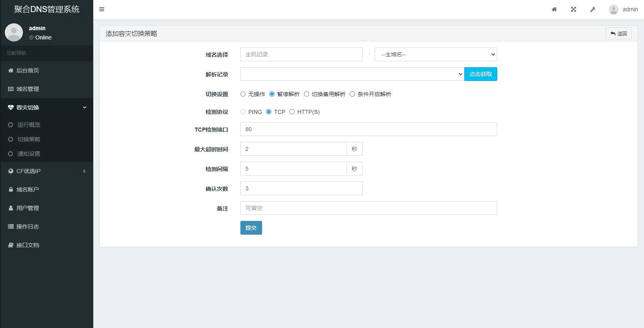Select the 切换备用解析 radio option

(307, 94)
